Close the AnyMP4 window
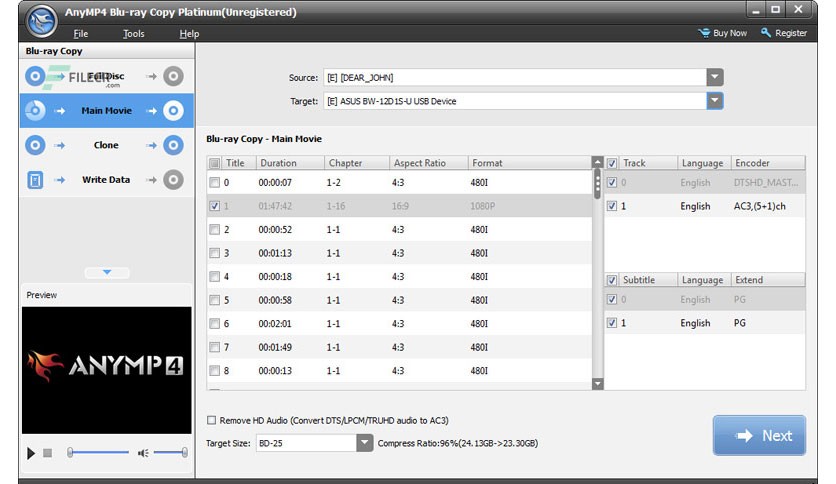 [x=798, y=10]
